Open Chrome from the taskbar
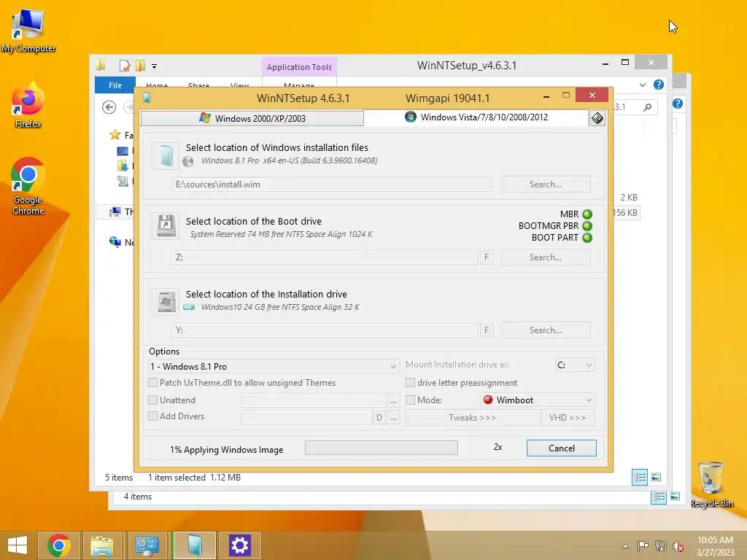This screenshot has height=560, width=747. pos(58,545)
